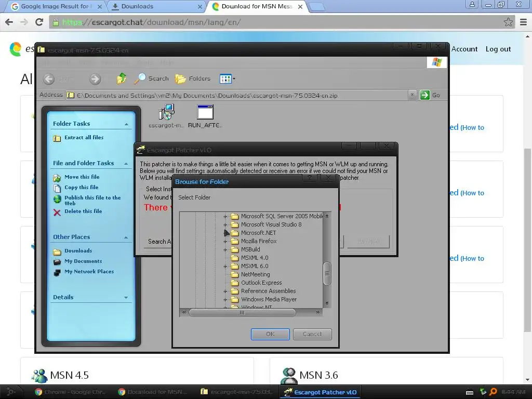
Task: Click Chrome back arrow
Action: (x=9, y=22)
